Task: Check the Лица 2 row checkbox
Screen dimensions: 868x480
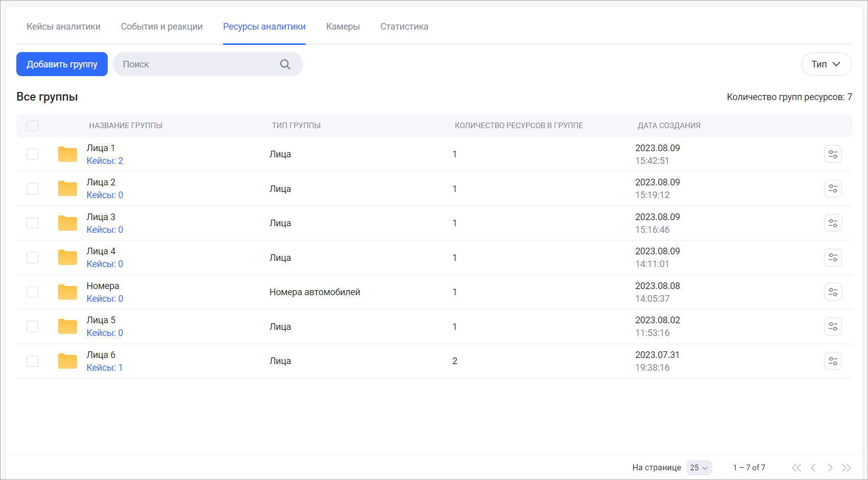Action: [x=33, y=189]
